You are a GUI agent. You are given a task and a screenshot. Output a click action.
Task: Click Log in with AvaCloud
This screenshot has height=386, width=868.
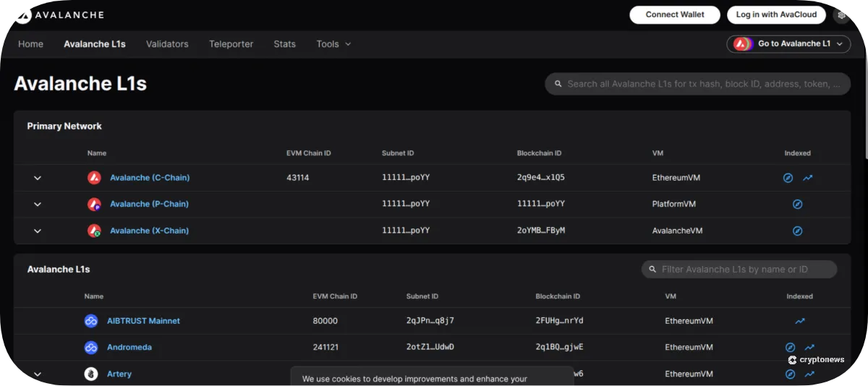[x=776, y=14]
